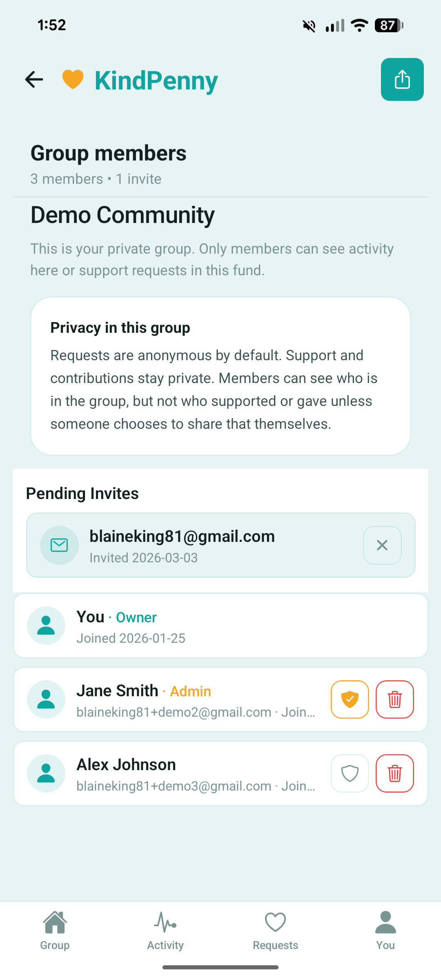441x980 pixels.
Task: Cancel the pending invite for blaineking81@gmail.com
Action: point(382,545)
